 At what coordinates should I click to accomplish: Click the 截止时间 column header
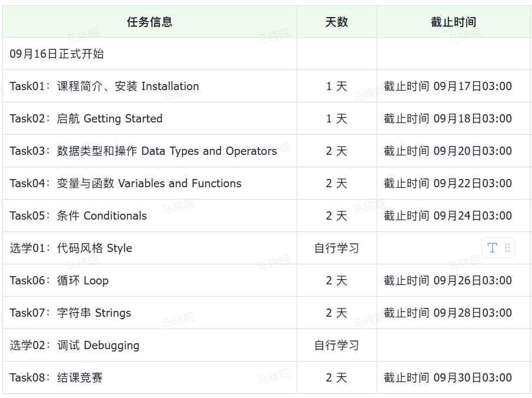pyautogui.click(x=454, y=22)
